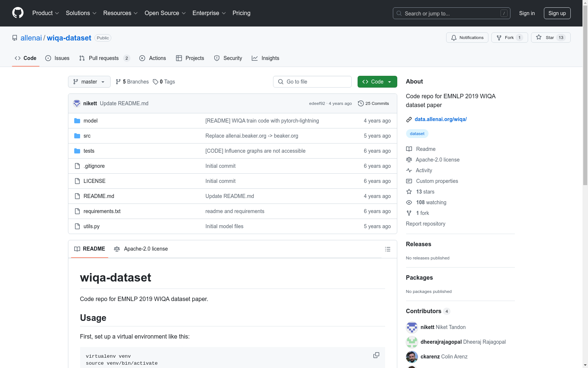Click ckarenz contributor avatar
The height and width of the screenshot is (368, 588).
pyautogui.click(x=412, y=357)
